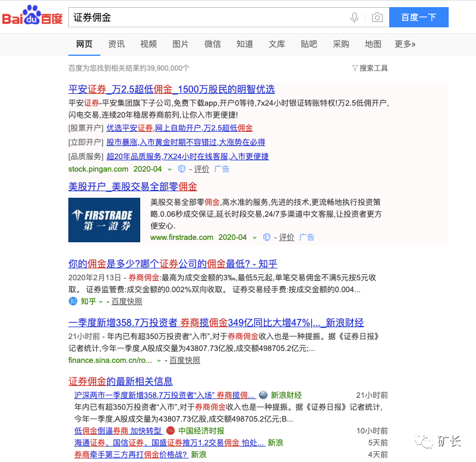Switch to the 资讯 tab
This screenshot has width=476, height=462.
116,45
